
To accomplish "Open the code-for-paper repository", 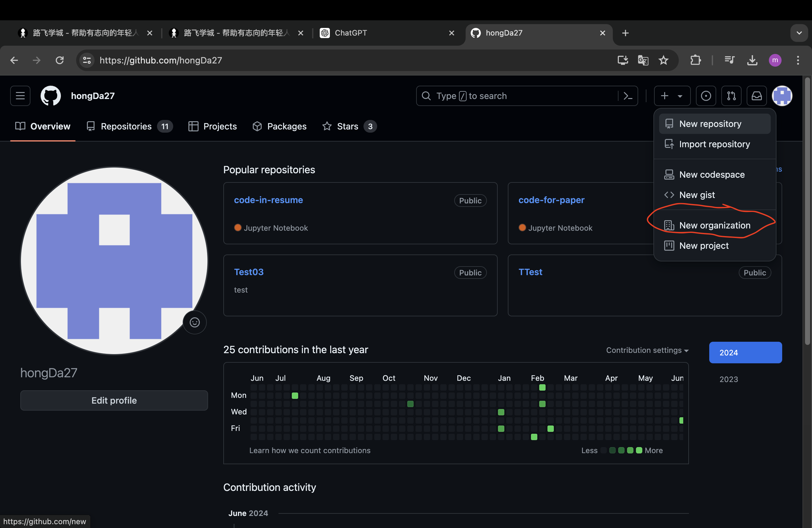I will coord(551,200).
